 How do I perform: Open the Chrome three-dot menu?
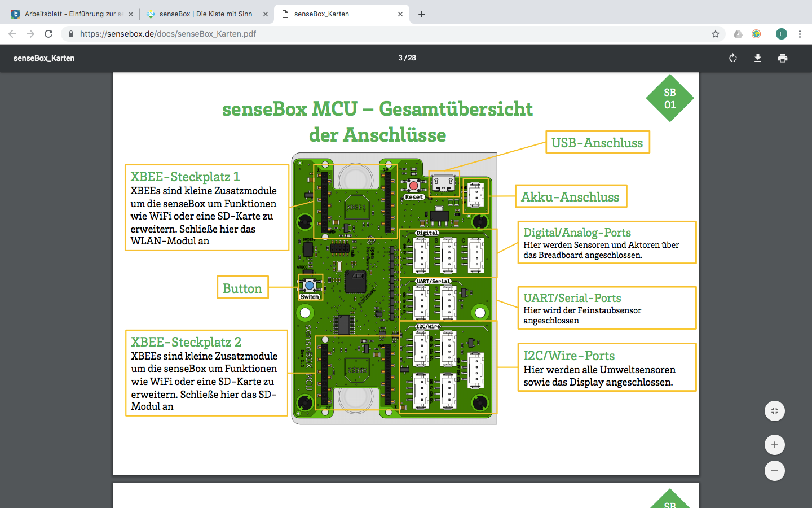[x=800, y=34]
